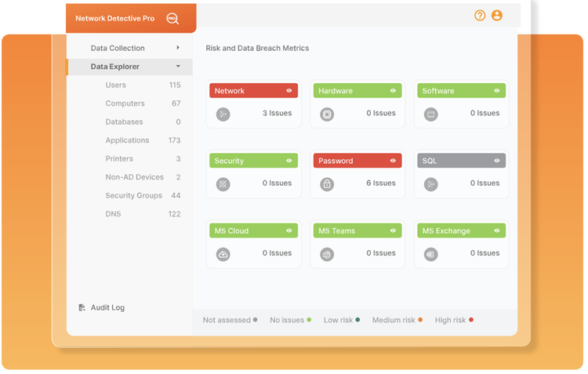
Task: Open the Data Collection menu item
Action: click(x=129, y=48)
